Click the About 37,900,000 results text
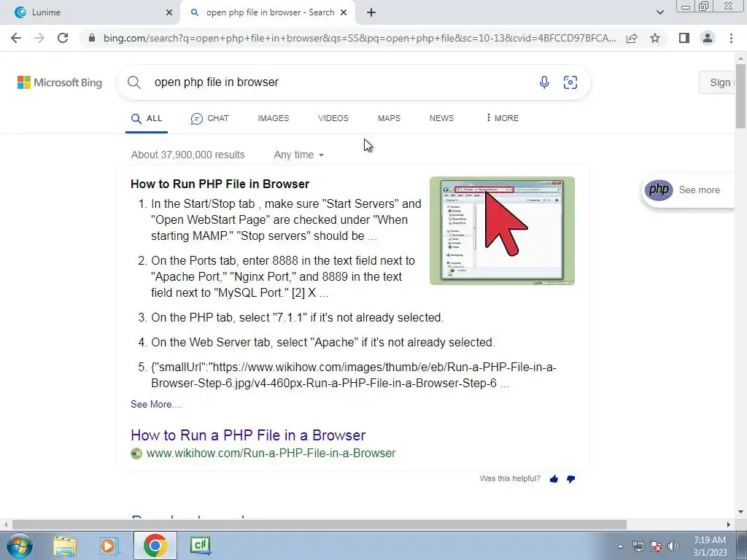The image size is (747, 560). pyautogui.click(x=187, y=155)
